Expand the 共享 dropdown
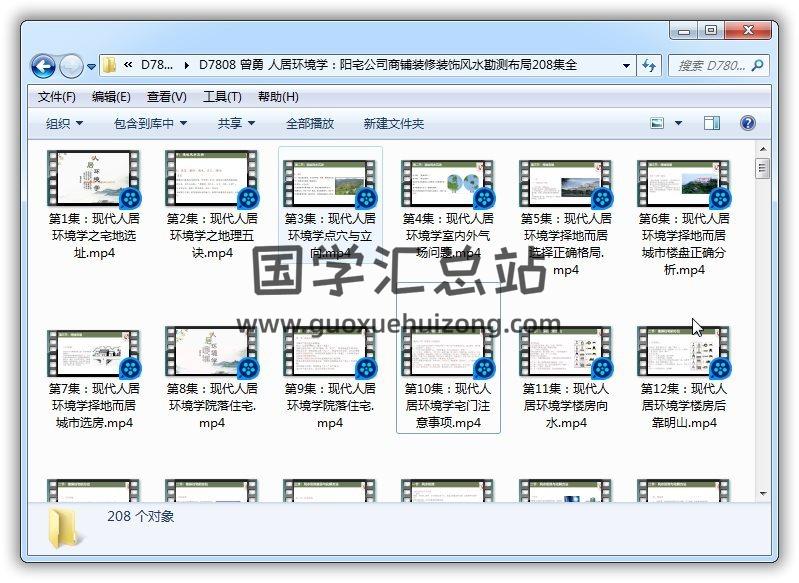Image resolution: width=799 pixels, height=583 pixels. point(236,123)
